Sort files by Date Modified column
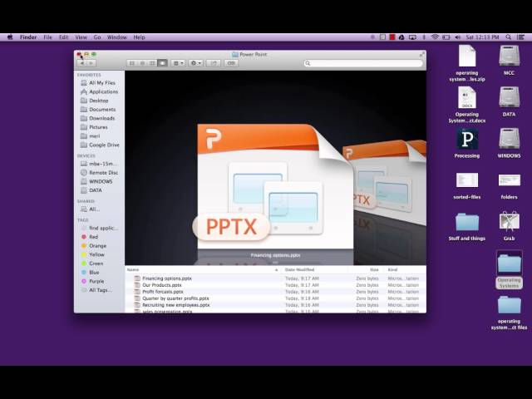Screen dimensions: 532x399 point(315,269)
